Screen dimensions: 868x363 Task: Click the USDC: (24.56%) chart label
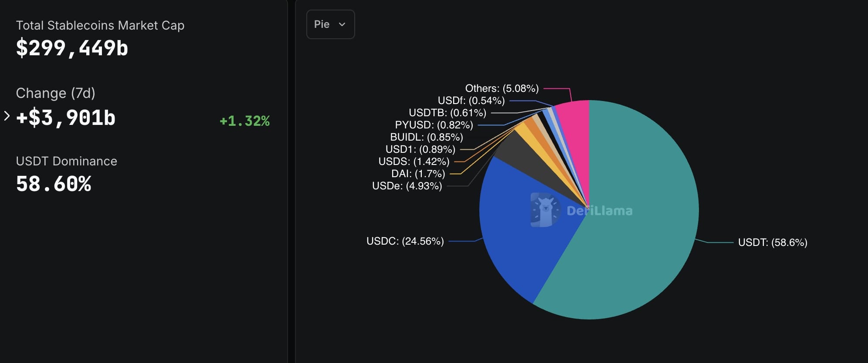click(x=405, y=241)
